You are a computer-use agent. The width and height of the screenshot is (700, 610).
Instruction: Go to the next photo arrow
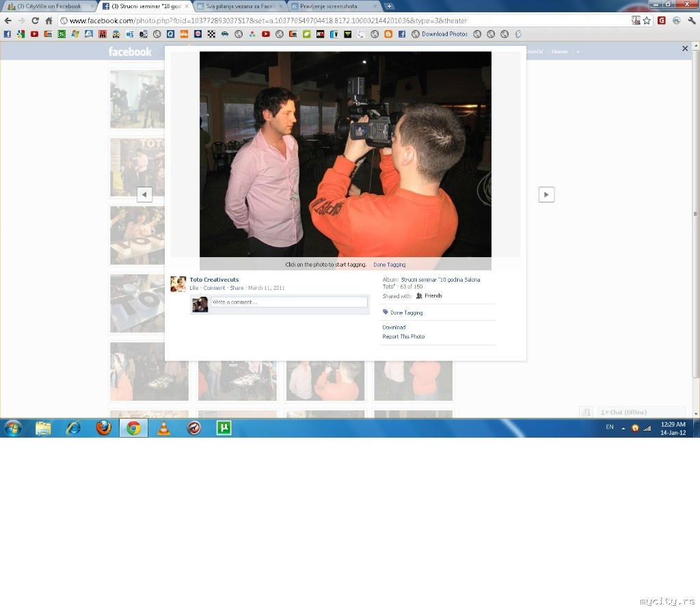point(546,195)
